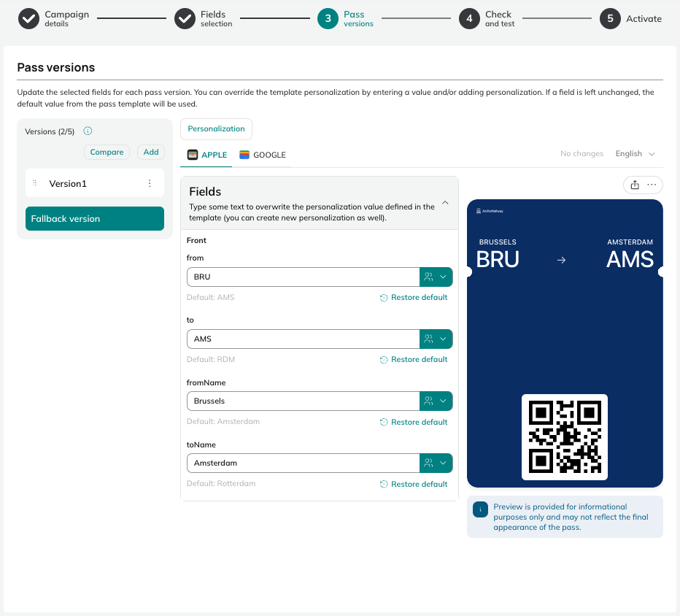Open Version1 three-dot options menu
Image resolution: width=680 pixels, height=616 pixels.
(150, 183)
